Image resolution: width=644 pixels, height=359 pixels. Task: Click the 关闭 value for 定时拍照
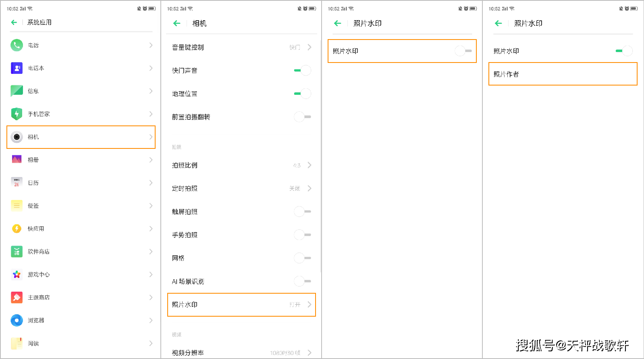click(x=295, y=188)
